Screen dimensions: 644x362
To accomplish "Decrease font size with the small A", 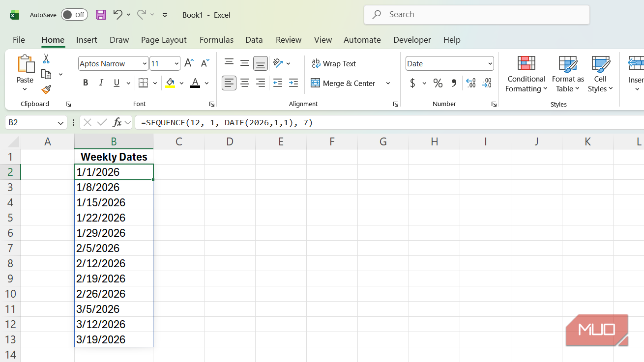I will pos(205,63).
